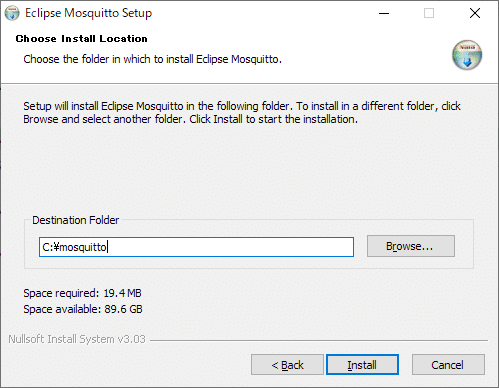The image size is (499, 388).
Task: Place cursor after C:¥mosquitto text
Action: (x=107, y=247)
